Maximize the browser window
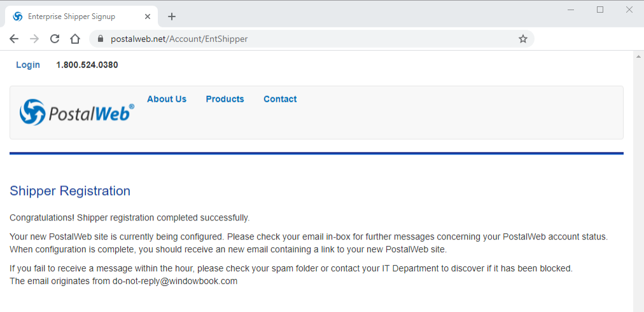The width and height of the screenshot is (644, 312). [x=600, y=10]
